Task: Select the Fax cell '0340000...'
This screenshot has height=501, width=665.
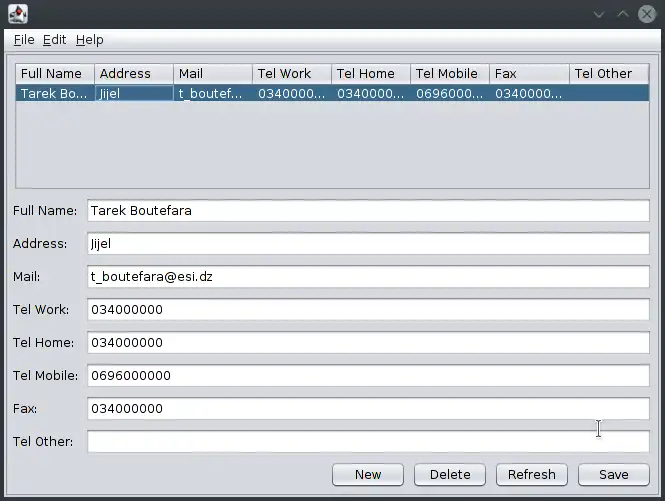Action: (529, 93)
